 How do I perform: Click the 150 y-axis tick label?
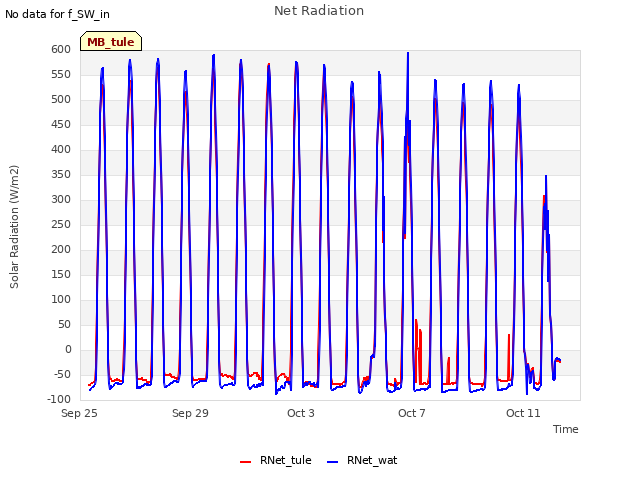pyautogui.click(x=61, y=274)
